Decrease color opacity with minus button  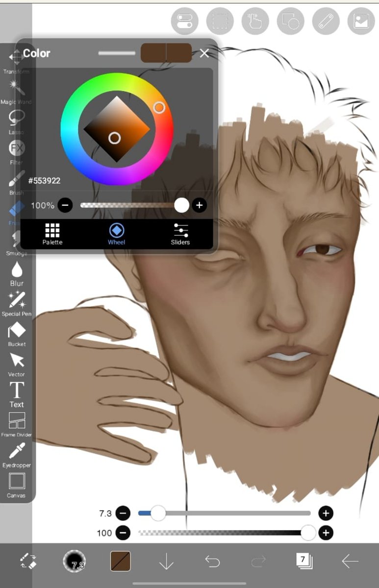pyautogui.click(x=65, y=205)
